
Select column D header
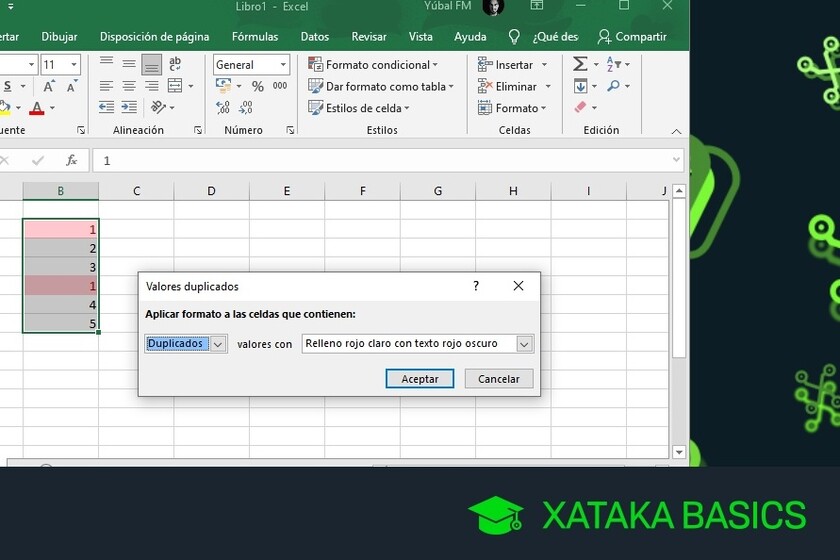[212, 191]
